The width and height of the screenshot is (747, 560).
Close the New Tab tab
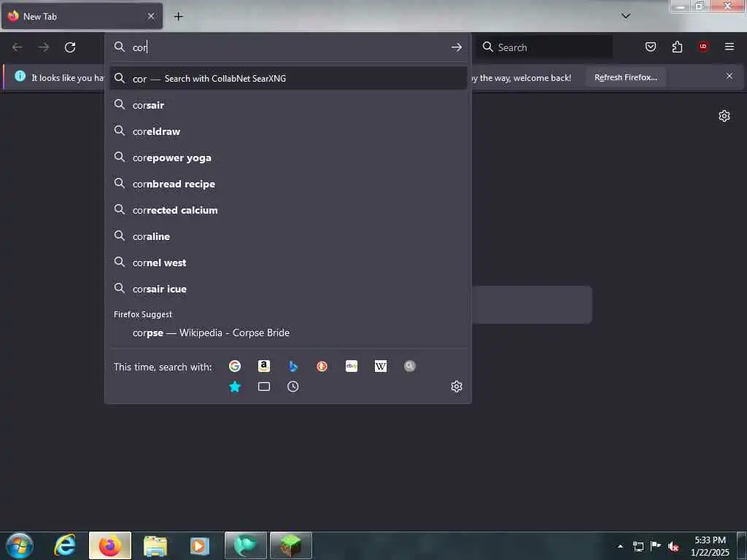click(x=151, y=16)
